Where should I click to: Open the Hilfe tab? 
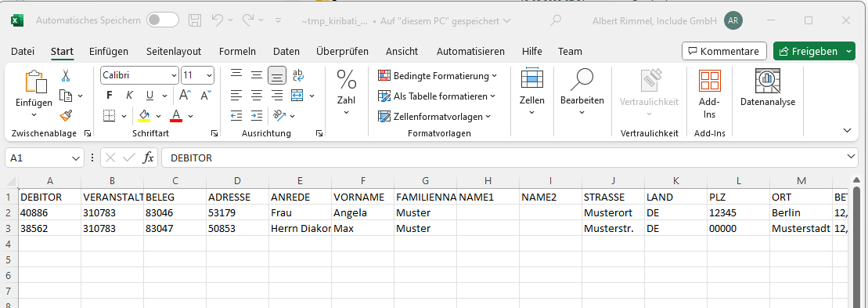pyautogui.click(x=532, y=52)
